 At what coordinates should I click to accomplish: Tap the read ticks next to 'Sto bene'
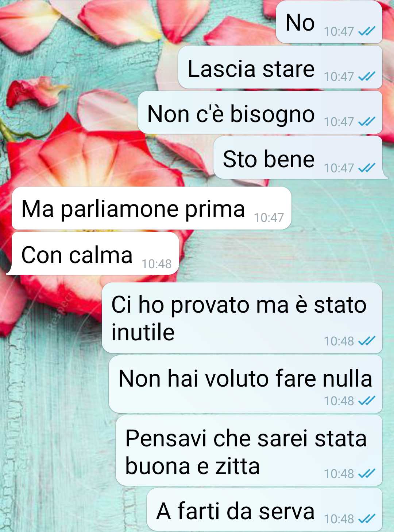tap(367, 168)
